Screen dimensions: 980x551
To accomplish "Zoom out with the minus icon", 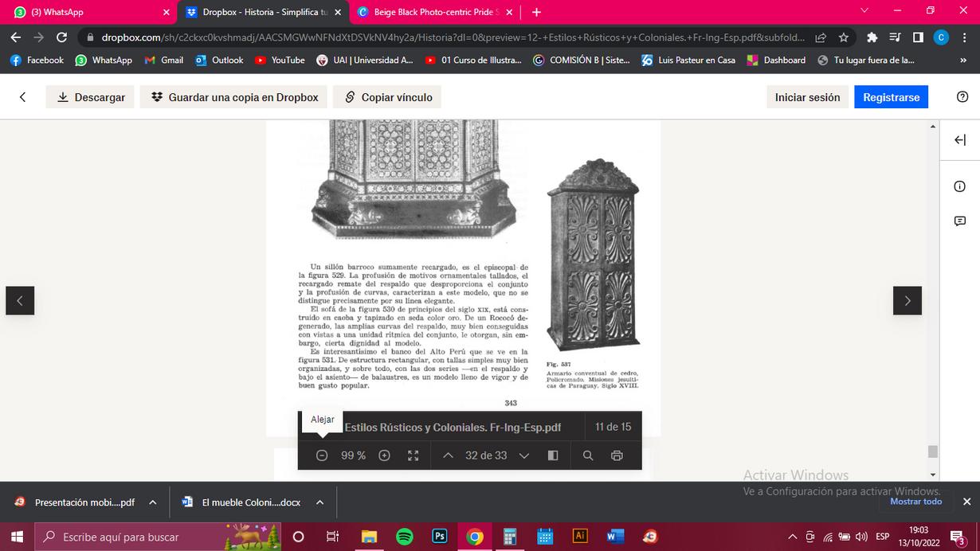I will (x=322, y=455).
